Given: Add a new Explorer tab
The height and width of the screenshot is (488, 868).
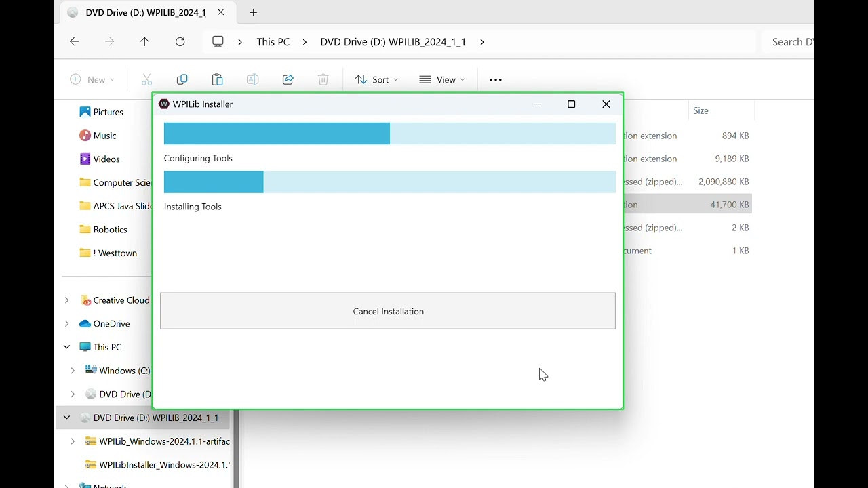Looking at the screenshot, I should (253, 12).
